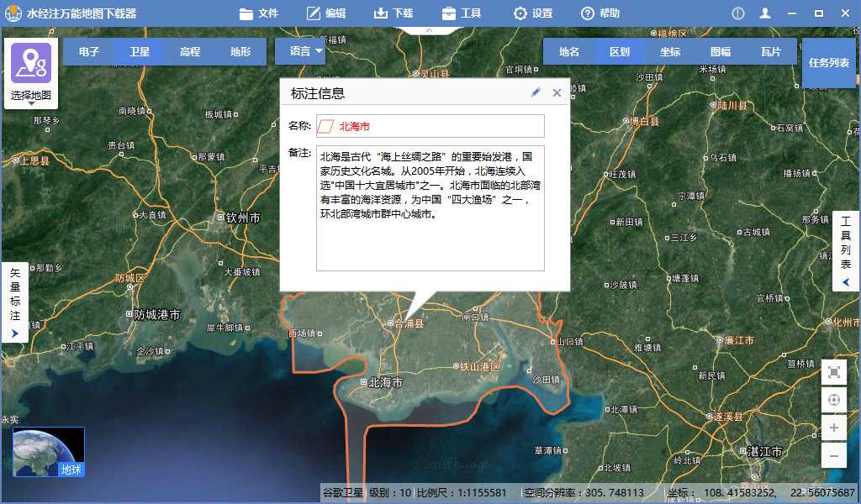Click the info alert icon in title bar
Viewport: 861px width, 504px height.
coord(738,13)
